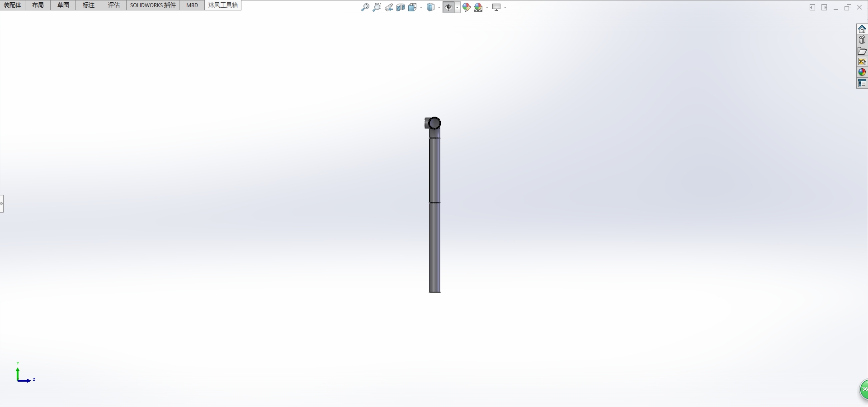Activate the Zoom to Area tool

(377, 7)
